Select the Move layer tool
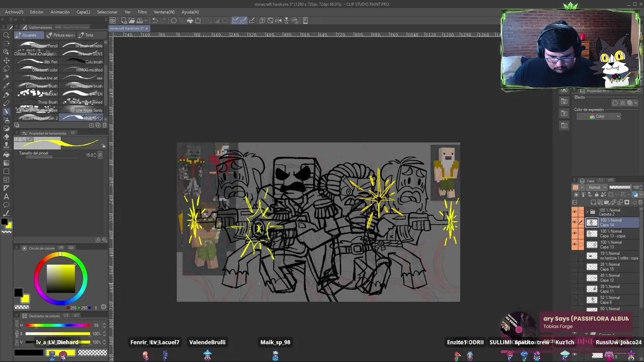Viewport: 644px width, 362px height. pyautogui.click(x=6, y=60)
